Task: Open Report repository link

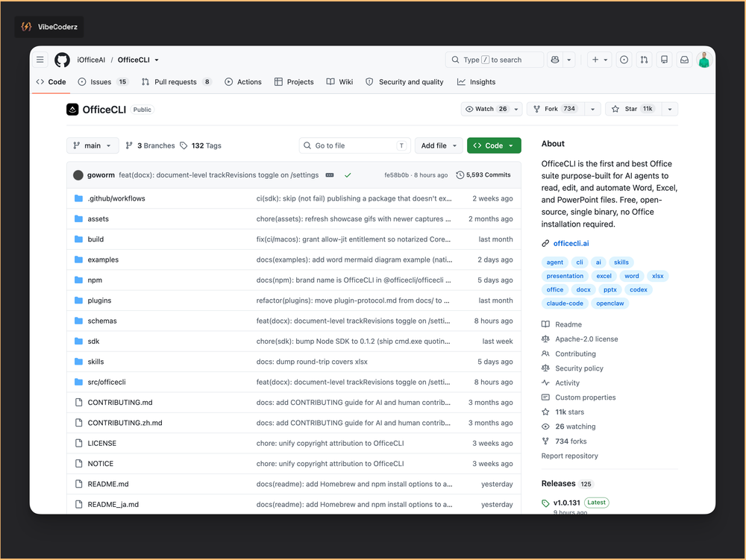Action: [x=569, y=456]
